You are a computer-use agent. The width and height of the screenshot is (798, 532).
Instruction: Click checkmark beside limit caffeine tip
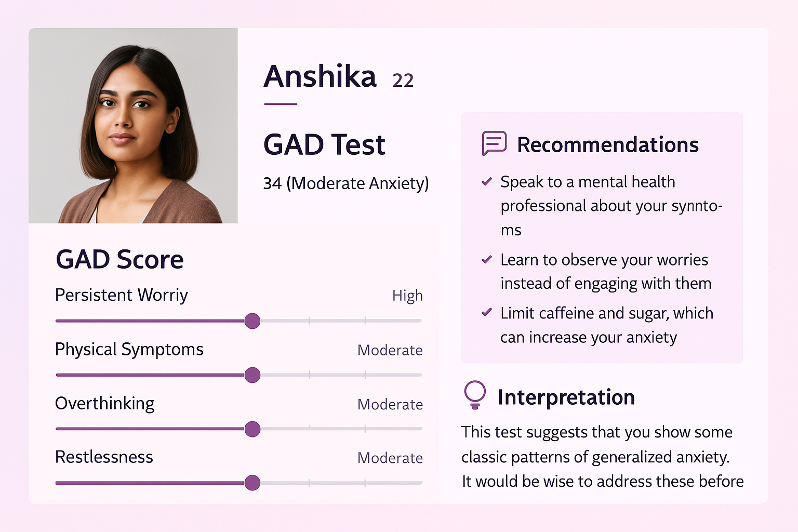point(487,313)
